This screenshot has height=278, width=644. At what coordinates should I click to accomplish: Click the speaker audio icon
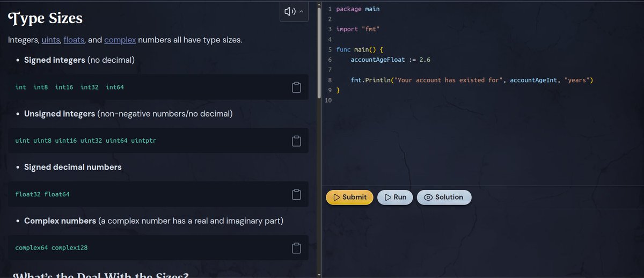[x=290, y=11]
